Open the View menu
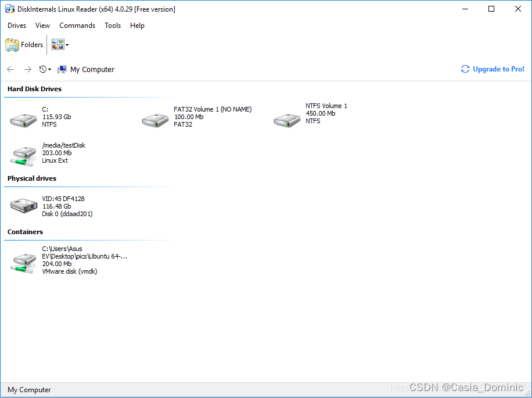 tap(42, 26)
